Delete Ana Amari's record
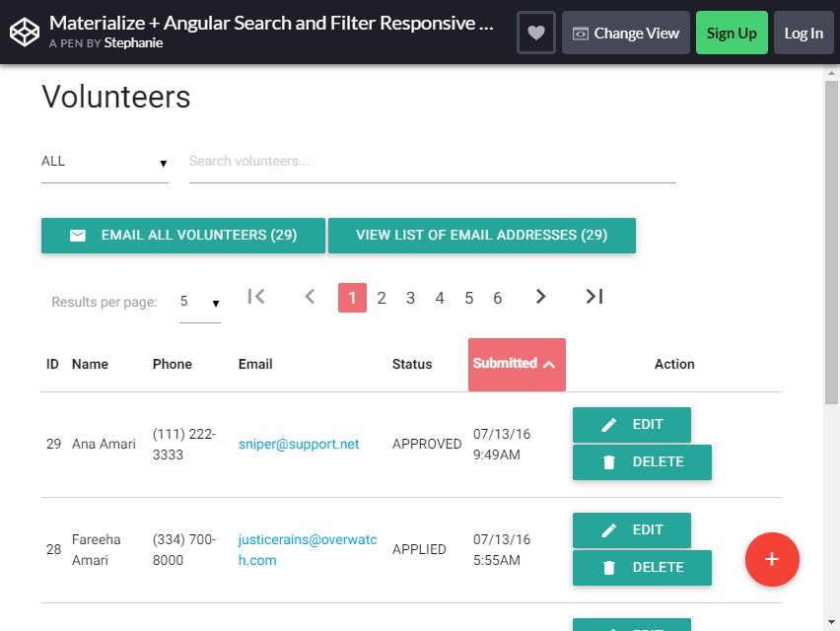The image size is (840, 631). pyautogui.click(x=642, y=462)
